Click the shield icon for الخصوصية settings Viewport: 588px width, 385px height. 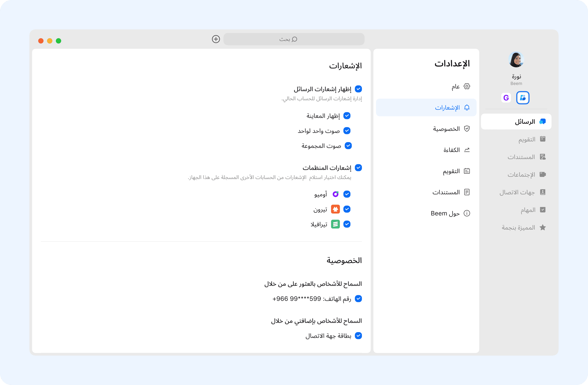(x=467, y=129)
